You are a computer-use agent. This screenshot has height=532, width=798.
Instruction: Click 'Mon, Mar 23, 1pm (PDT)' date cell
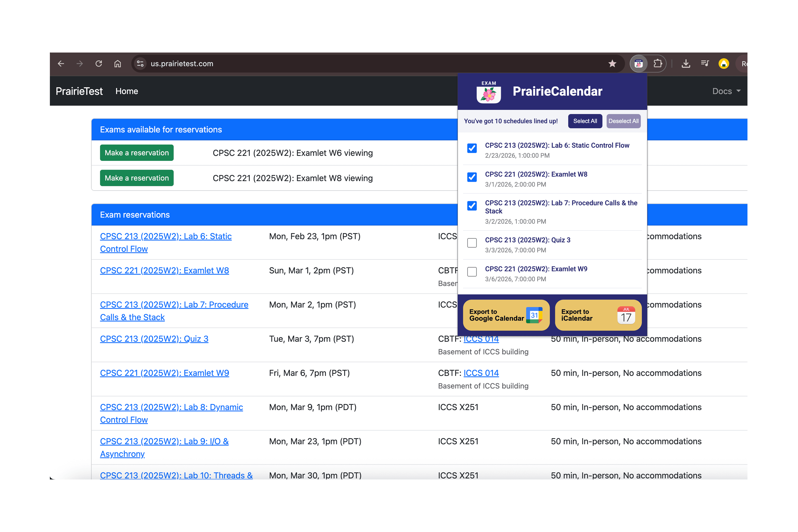pos(315,441)
